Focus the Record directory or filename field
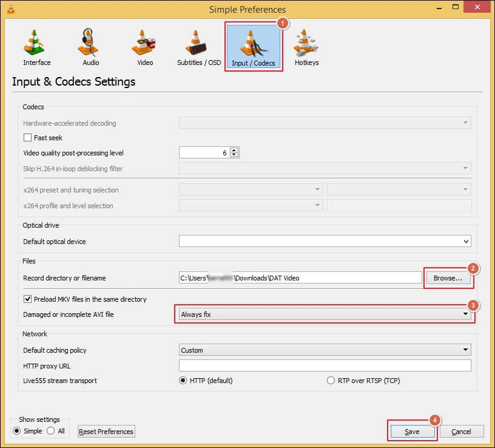 coord(300,277)
